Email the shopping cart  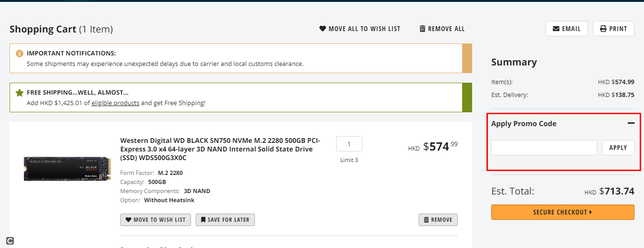tap(566, 29)
